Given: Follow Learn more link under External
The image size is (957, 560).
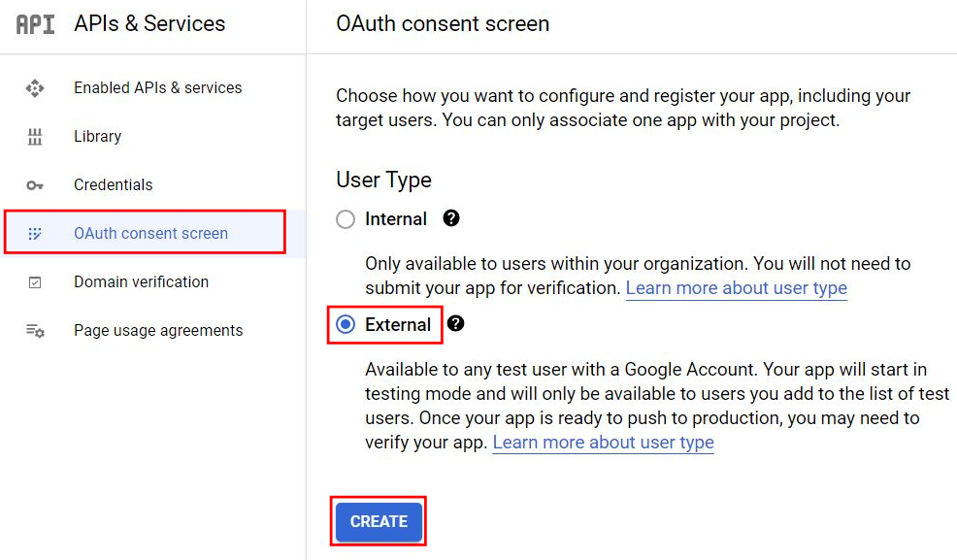Looking at the screenshot, I should click(603, 443).
